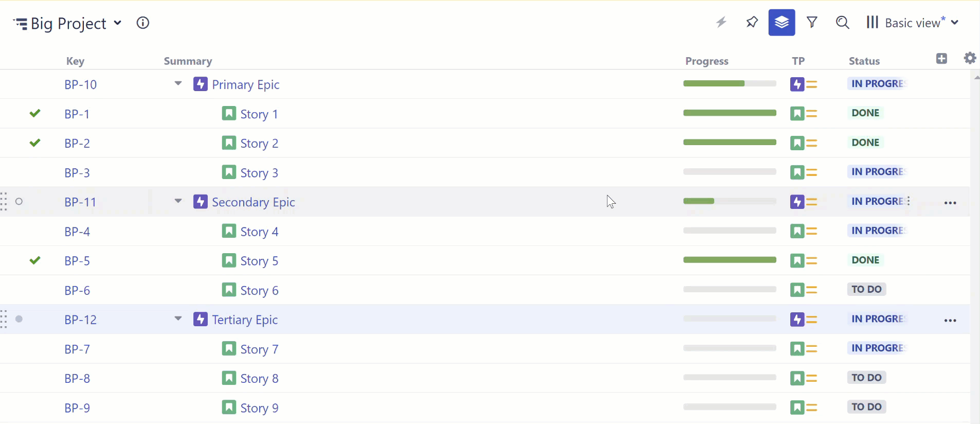
Task: Open the filter funnel icon
Action: (812, 22)
